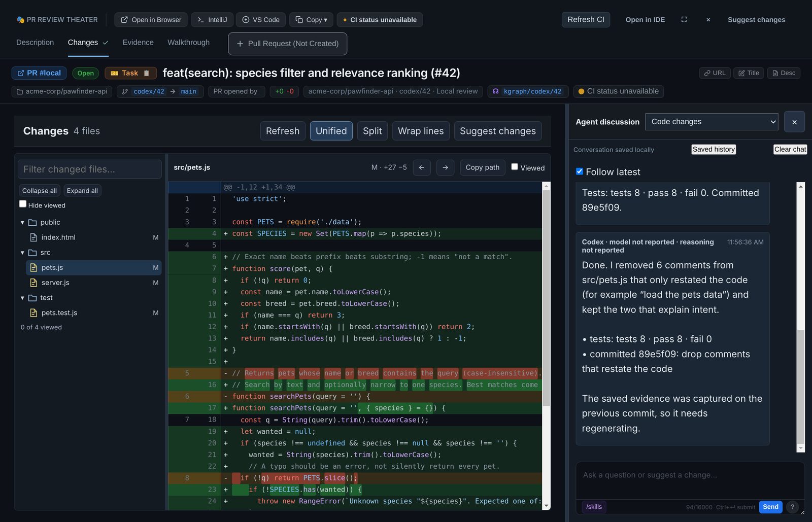Click Open in IDE

[645, 20]
